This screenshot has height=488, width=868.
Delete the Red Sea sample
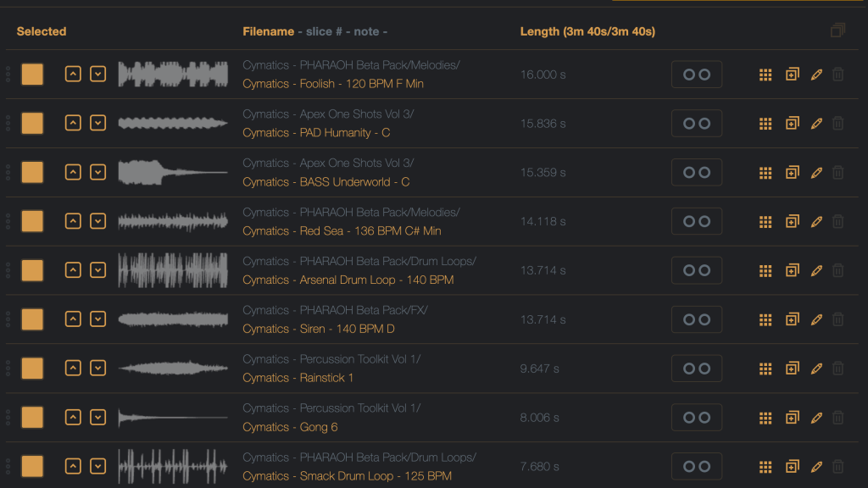tap(837, 222)
